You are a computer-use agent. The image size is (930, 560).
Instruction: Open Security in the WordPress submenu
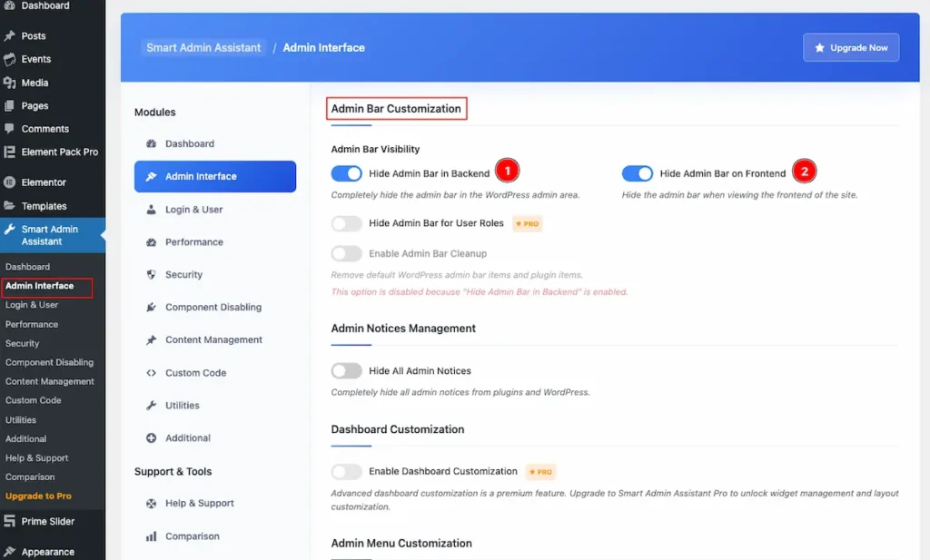[x=23, y=343]
